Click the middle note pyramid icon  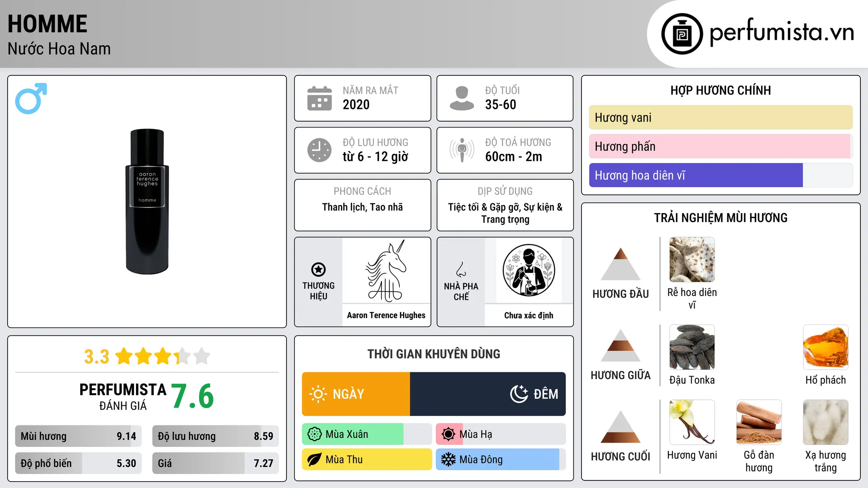click(620, 345)
